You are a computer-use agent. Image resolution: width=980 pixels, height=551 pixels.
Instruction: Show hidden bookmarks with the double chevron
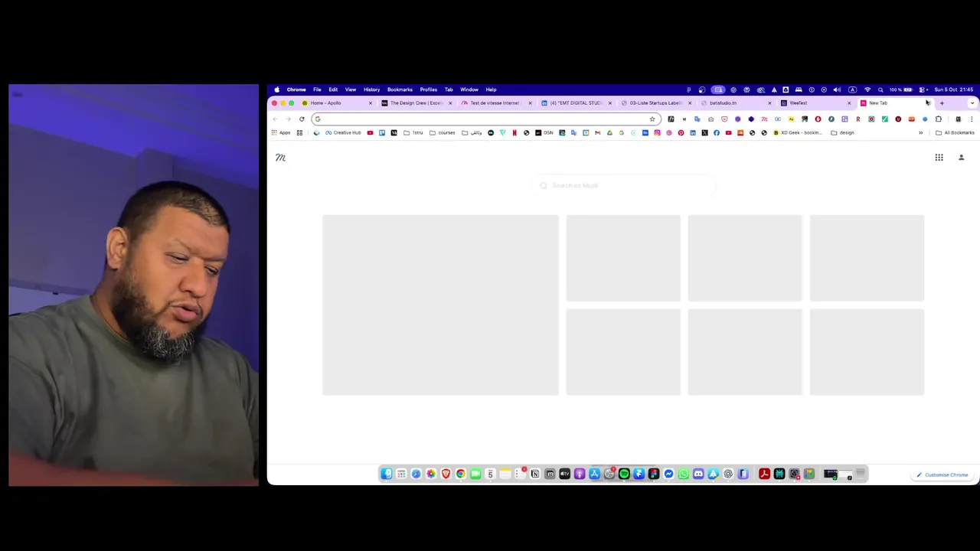pyautogui.click(x=921, y=132)
